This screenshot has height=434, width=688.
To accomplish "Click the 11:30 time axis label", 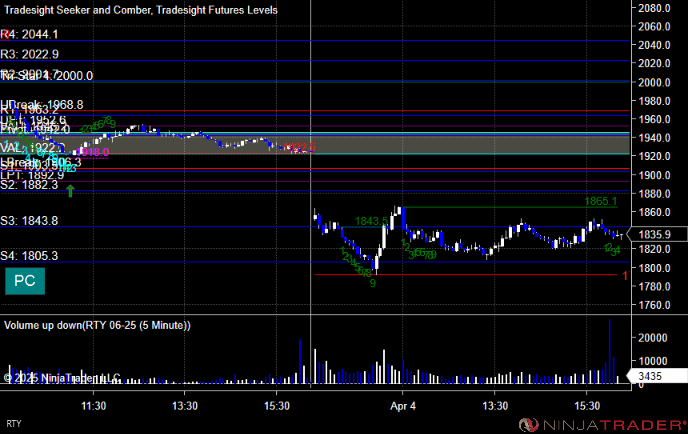I will click(x=93, y=406).
